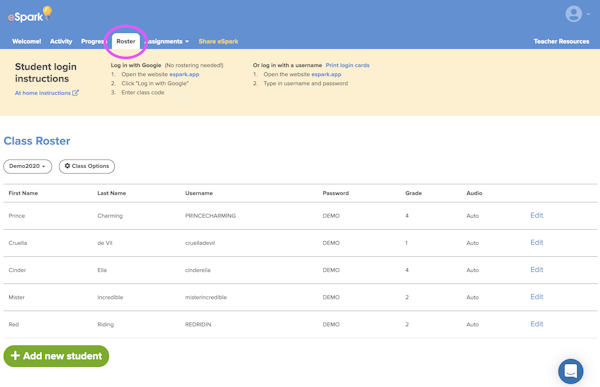Click the Enter class code step
The image size is (600, 387).
[143, 92]
